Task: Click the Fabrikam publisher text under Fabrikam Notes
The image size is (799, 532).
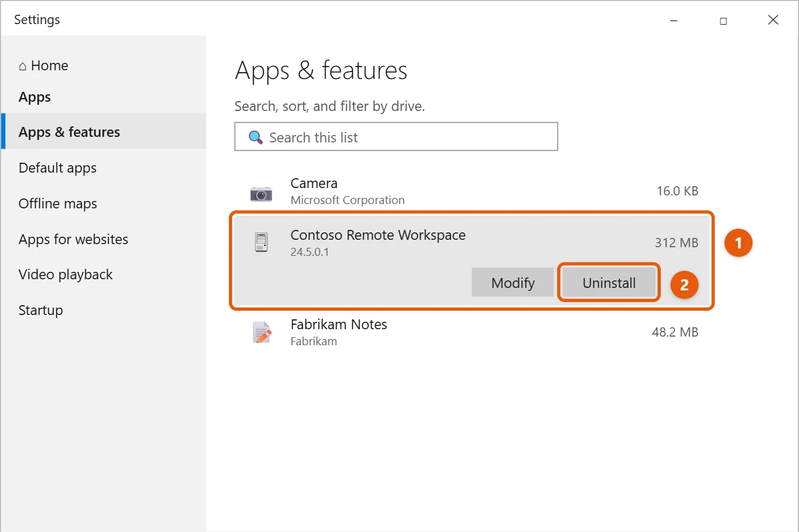Action: coord(313,341)
